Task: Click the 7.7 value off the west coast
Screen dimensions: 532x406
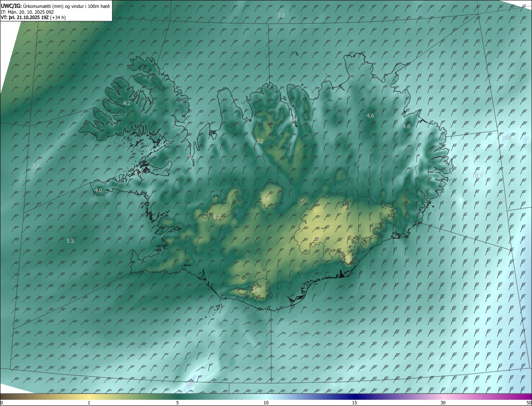Action: (x=36, y=166)
